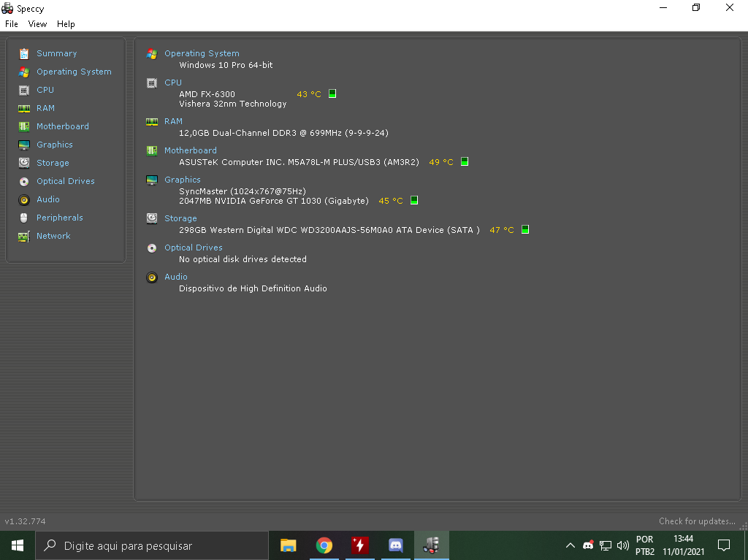Image resolution: width=748 pixels, height=560 pixels.
Task: Click the Windows flag icon beside Operating System heading
Action: pos(152,54)
